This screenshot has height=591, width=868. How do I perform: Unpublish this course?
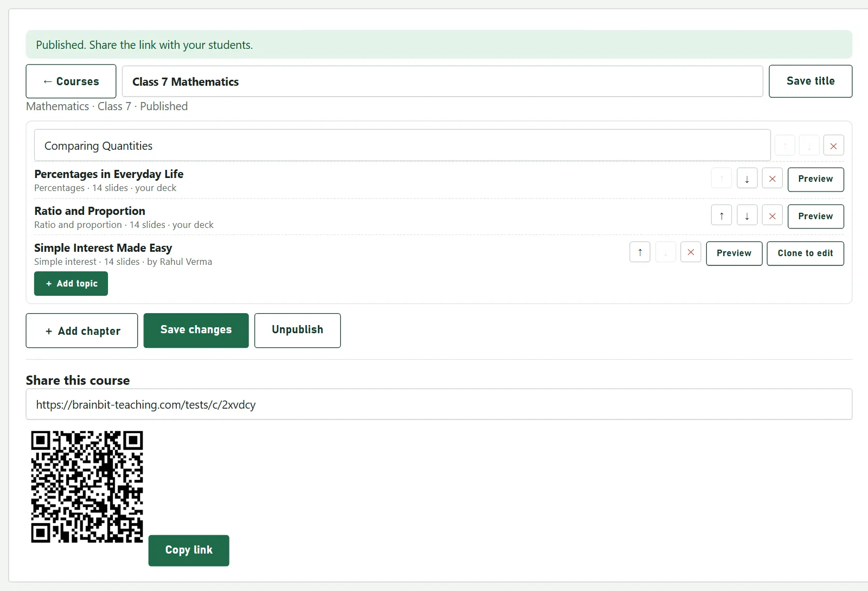click(x=297, y=330)
